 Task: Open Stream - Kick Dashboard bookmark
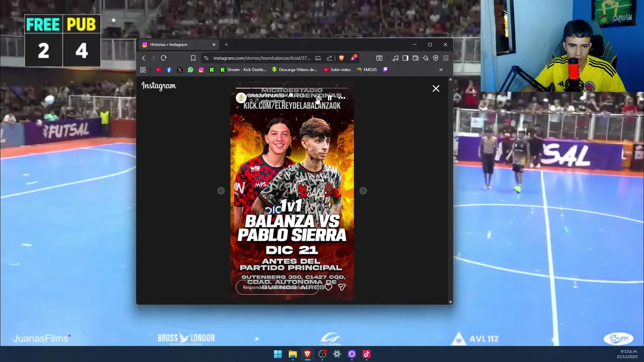click(243, 70)
